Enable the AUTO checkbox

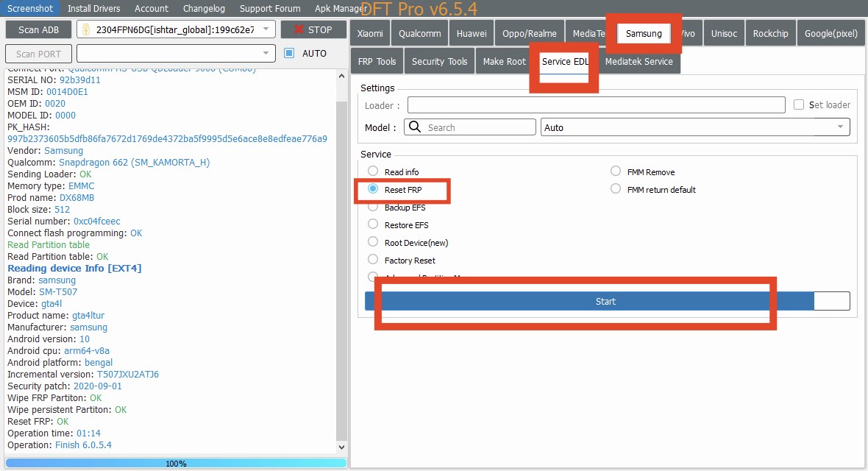[289, 54]
